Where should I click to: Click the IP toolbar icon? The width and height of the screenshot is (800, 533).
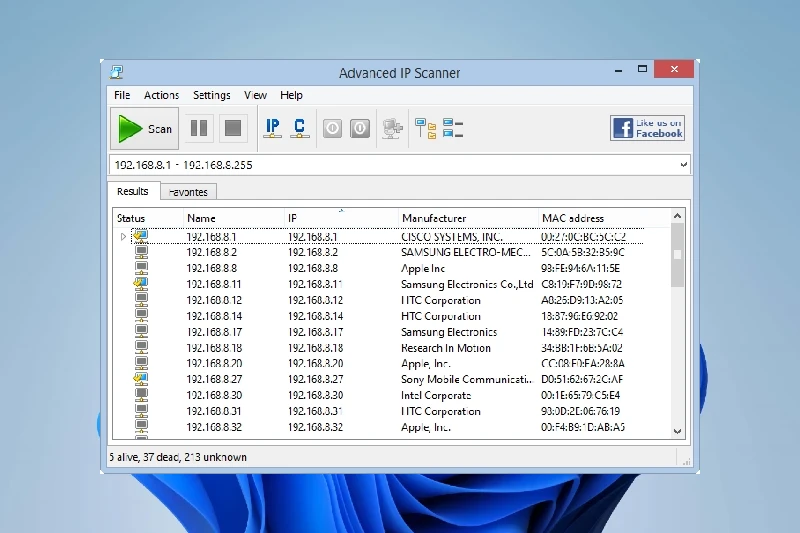point(272,128)
